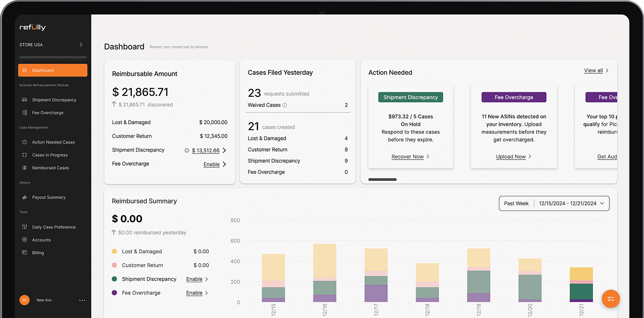Click chevron beside Shipment Discrepancy Enable in Reimbursed Summary
644x318 pixels.
(206, 279)
